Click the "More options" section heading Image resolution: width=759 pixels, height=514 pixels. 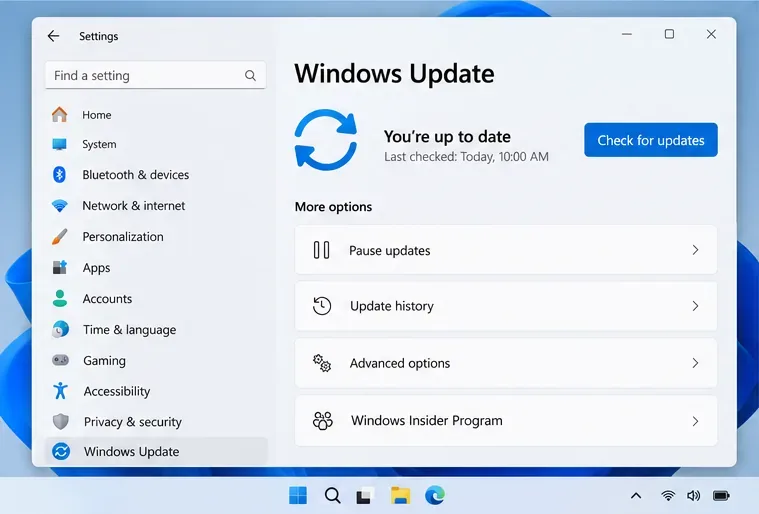(333, 207)
